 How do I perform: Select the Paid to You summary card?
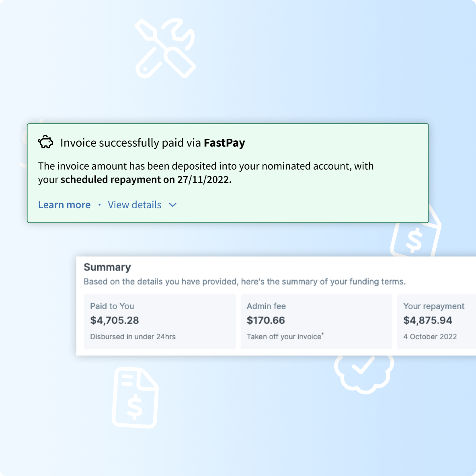pos(160,322)
